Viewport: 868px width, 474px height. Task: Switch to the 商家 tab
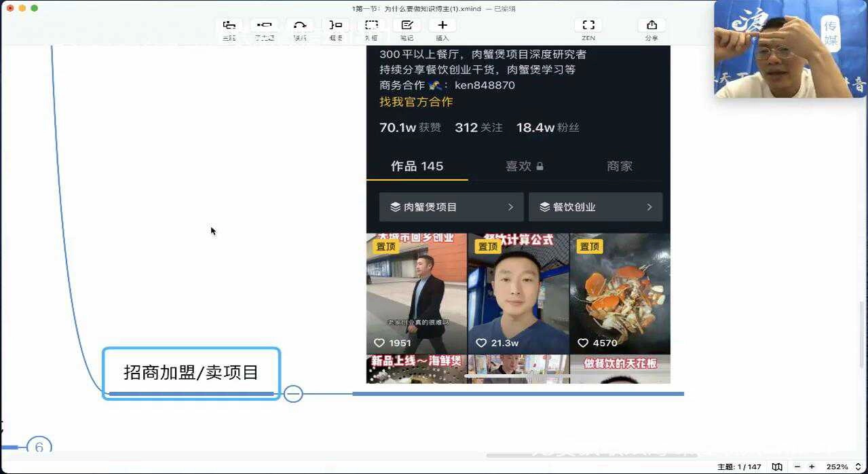620,166
